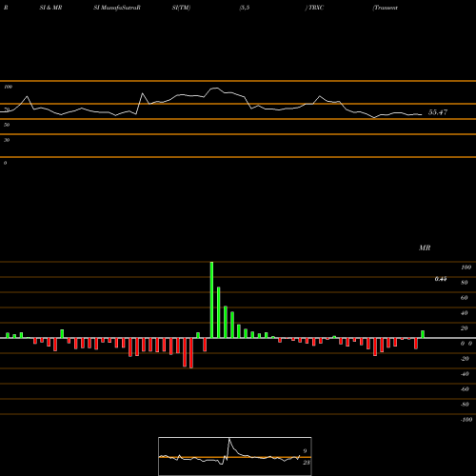The width and height of the screenshot is (476, 476).
Task: Click the MR axis label 60
Action: [465, 298]
